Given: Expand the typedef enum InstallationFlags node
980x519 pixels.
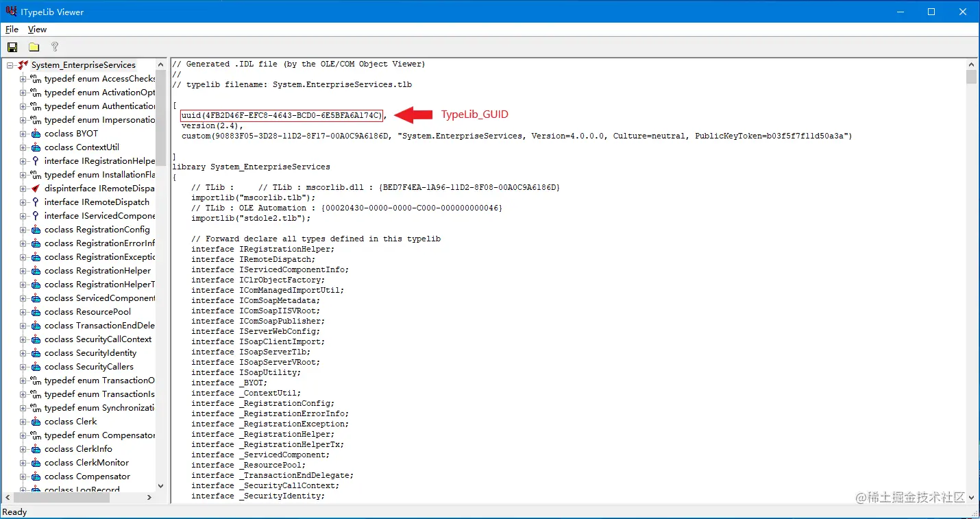Looking at the screenshot, I should coord(23,175).
